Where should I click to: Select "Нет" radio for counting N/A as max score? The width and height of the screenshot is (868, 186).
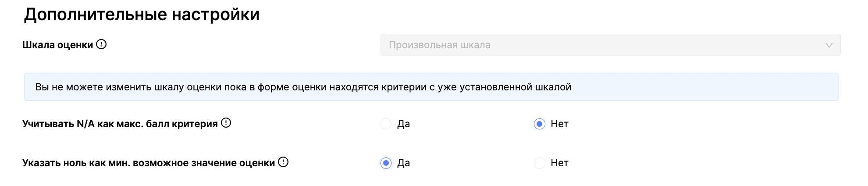coord(539,124)
